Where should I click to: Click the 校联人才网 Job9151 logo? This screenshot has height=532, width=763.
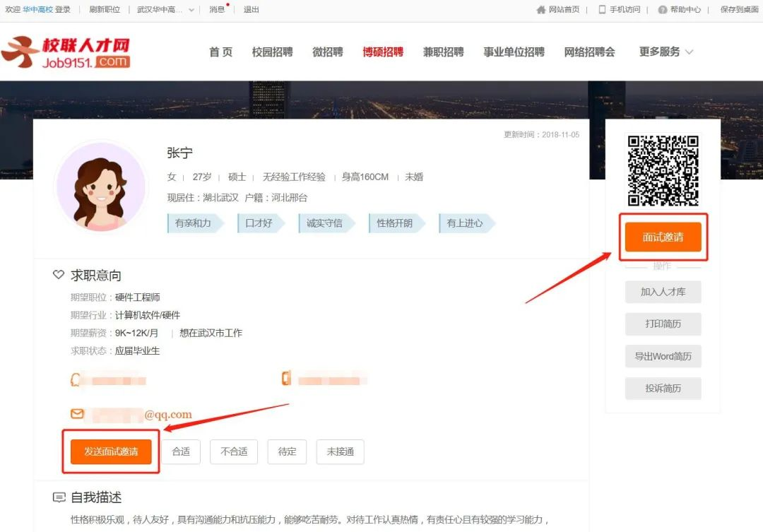point(66,53)
